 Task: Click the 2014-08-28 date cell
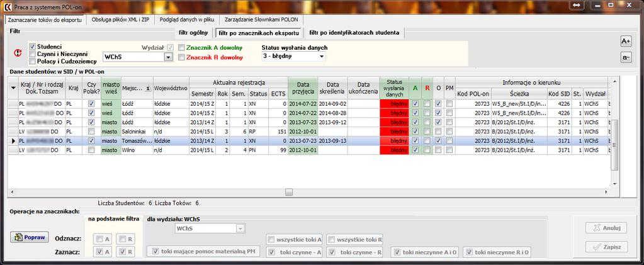pos(332,113)
